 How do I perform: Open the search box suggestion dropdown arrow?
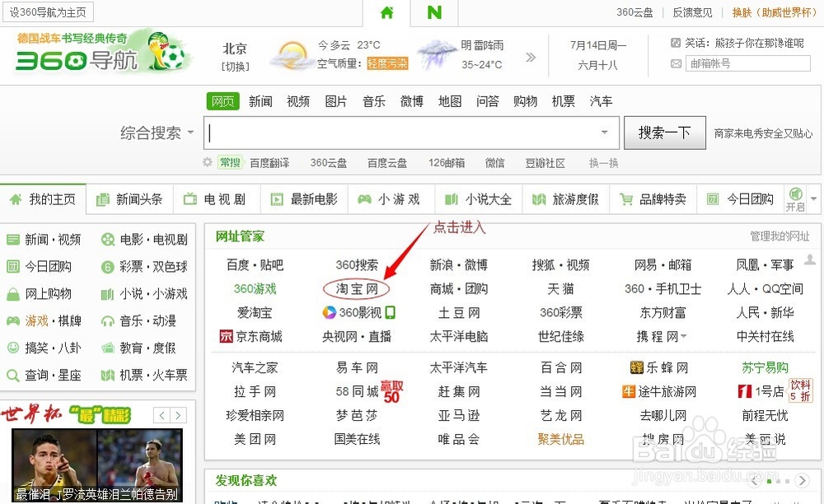coord(604,133)
